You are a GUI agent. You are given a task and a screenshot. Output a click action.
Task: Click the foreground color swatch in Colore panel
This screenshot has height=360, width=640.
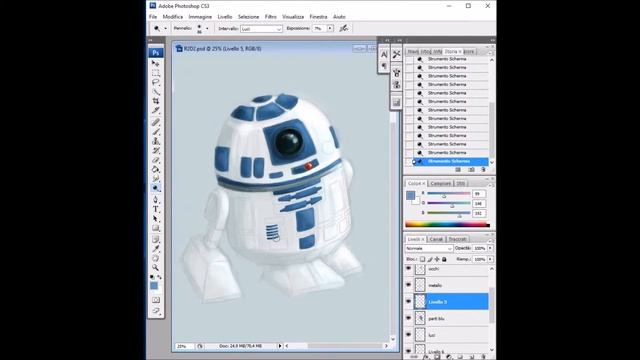pos(411,196)
